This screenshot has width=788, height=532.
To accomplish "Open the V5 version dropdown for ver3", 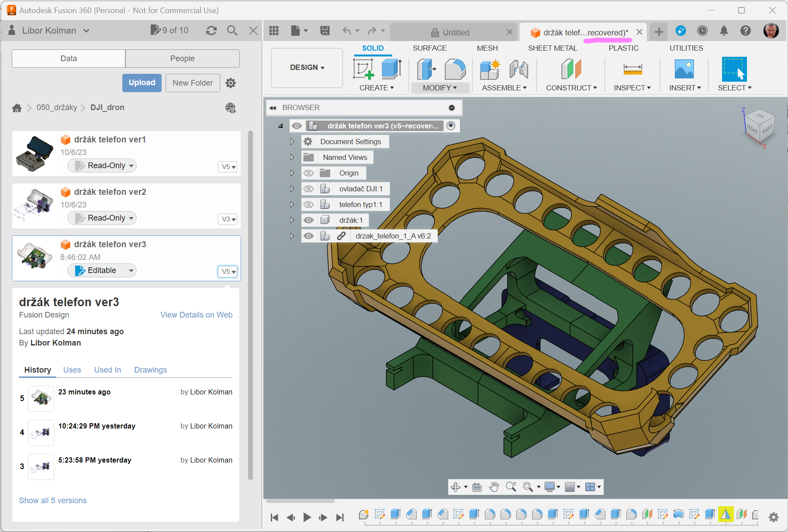I will point(228,272).
